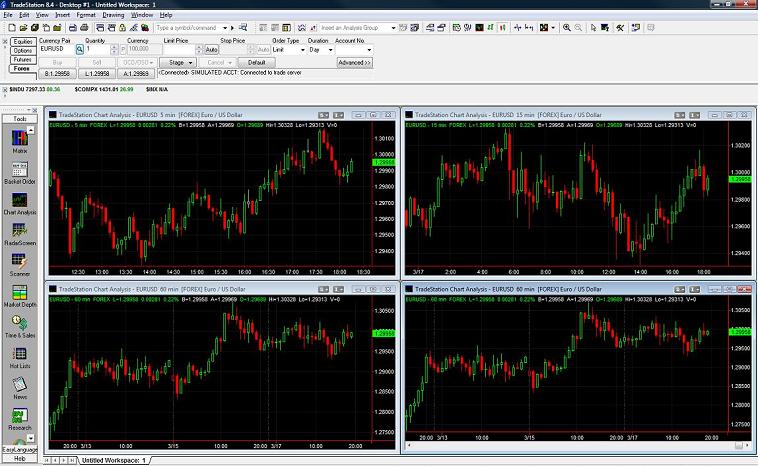Screen dimensions: 758x466
Task: Open the Untitled Workspace: 1 tab
Action: [x=114, y=460]
